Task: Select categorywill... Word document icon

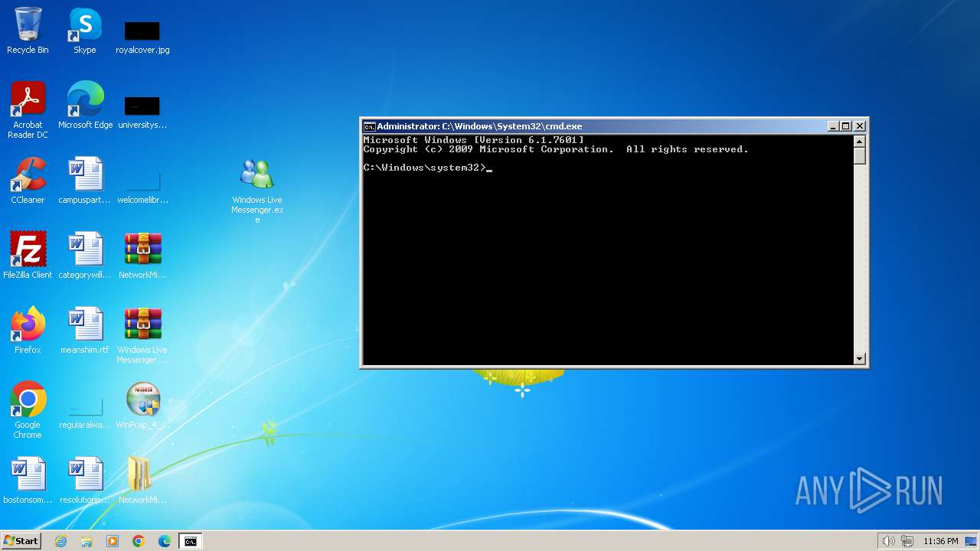Action: pos(85,256)
